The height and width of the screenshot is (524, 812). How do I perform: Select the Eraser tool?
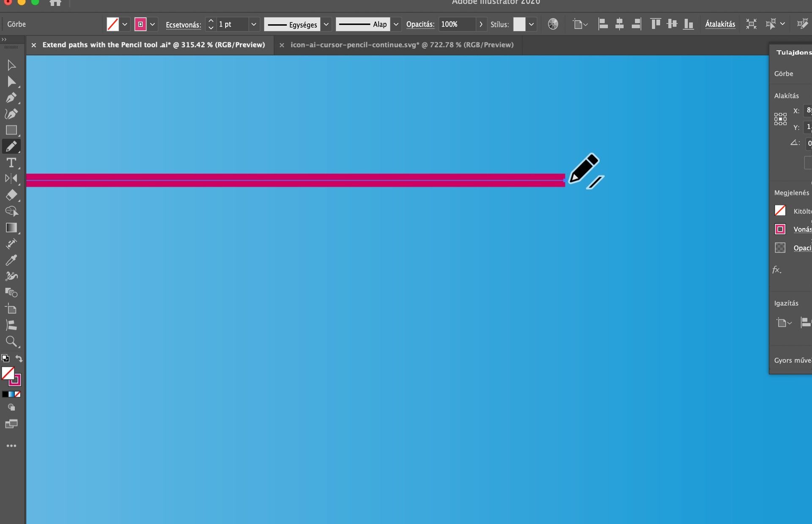pos(11,195)
